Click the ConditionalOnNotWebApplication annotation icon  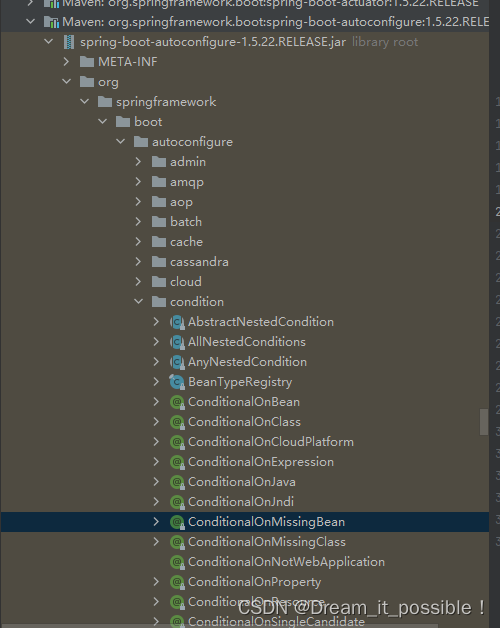177,562
